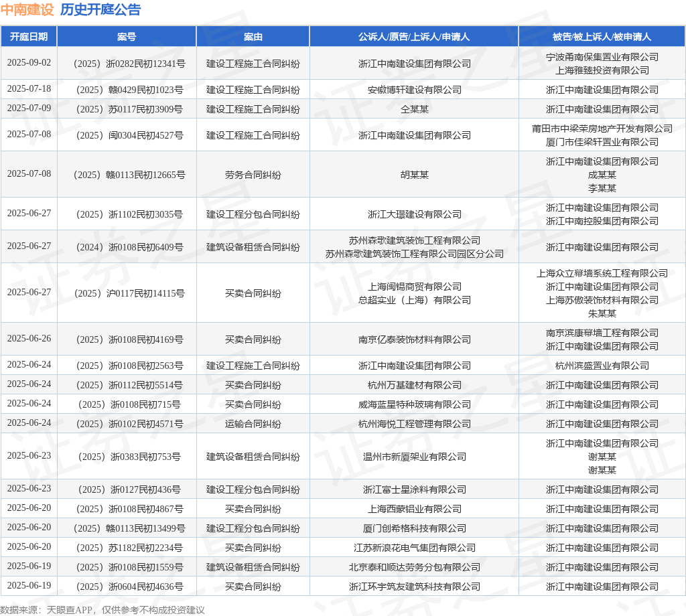Viewport: 686px width, 616px height.
Task: Click plaintiff 总超实业(上海)有限公司
Action: (414, 301)
